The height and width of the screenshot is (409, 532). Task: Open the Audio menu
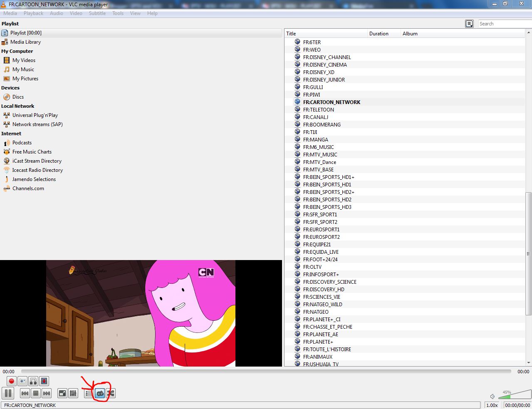pos(57,13)
